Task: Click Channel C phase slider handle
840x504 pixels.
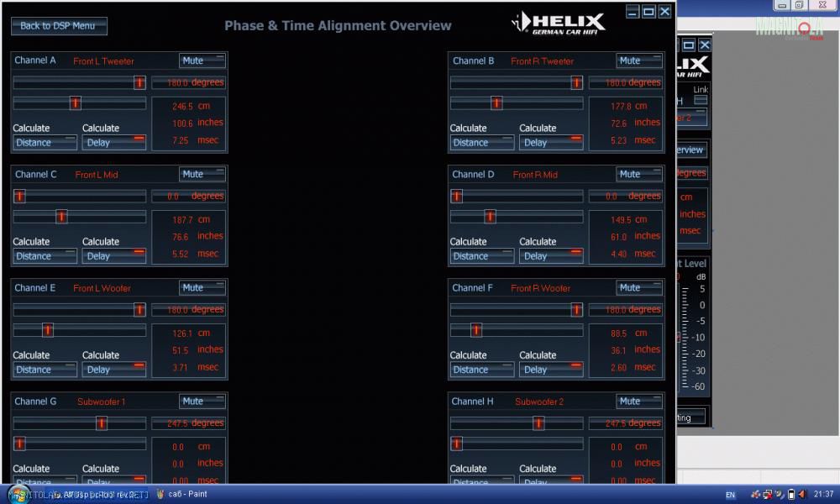Action: (x=19, y=197)
